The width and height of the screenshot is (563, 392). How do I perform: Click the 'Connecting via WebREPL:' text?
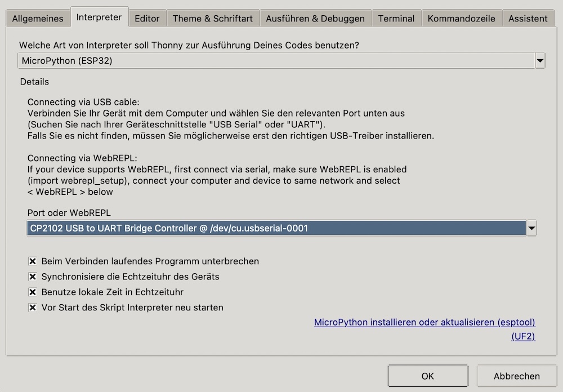(82, 158)
